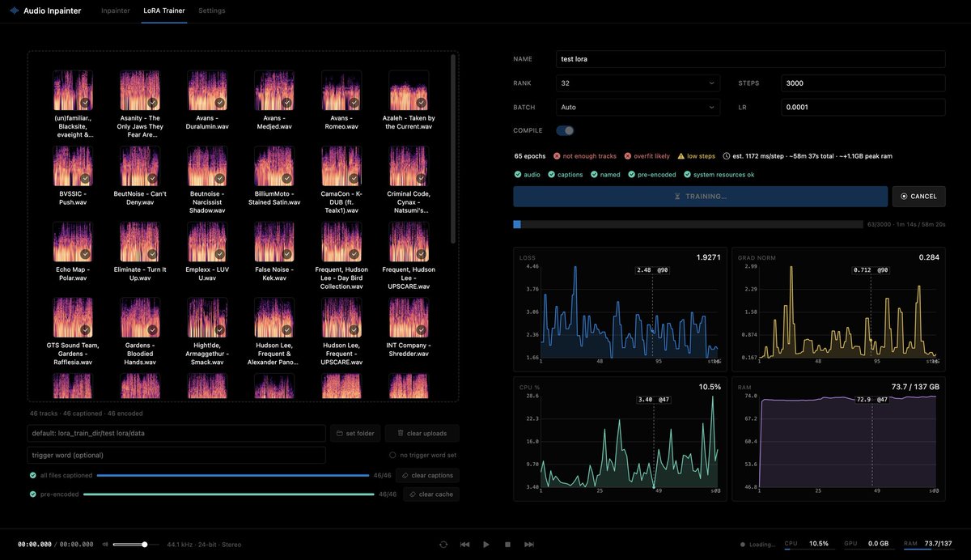The image size is (971, 560).
Task: Select the Gardens - Bloodied Hands.wav thumbnail
Action: (x=140, y=318)
